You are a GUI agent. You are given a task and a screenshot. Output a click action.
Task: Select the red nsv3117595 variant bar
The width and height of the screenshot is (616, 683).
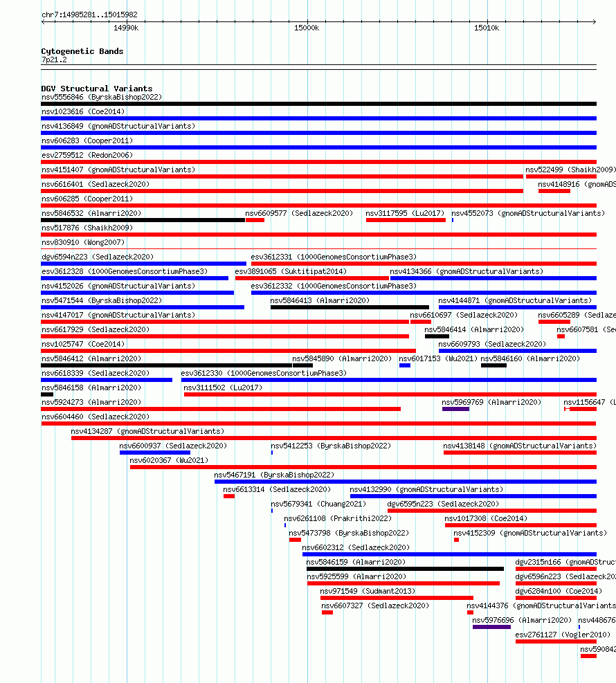406,220
